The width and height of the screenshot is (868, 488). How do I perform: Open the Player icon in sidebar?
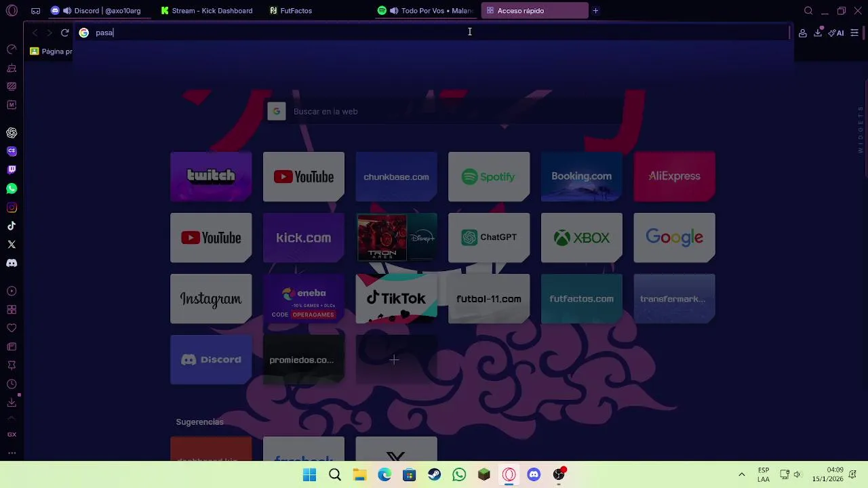12,291
